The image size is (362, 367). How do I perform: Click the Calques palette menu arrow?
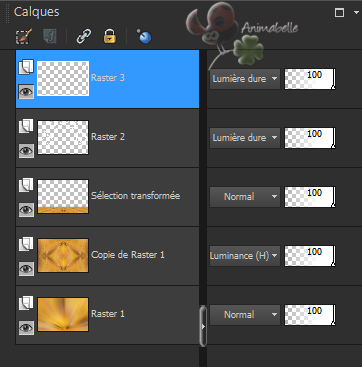click(x=356, y=13)
